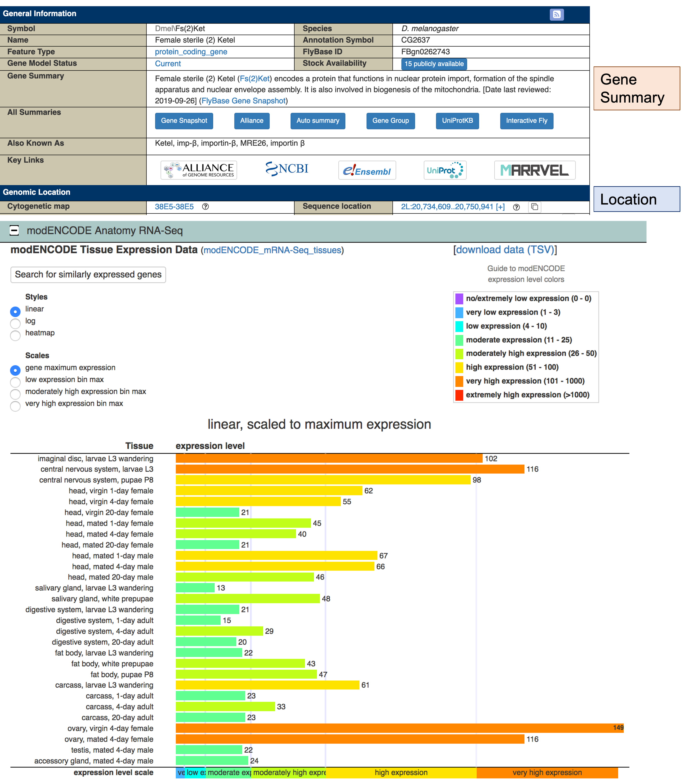Open the Alliance of Genome Resources logo link

(x=199, y=170)
